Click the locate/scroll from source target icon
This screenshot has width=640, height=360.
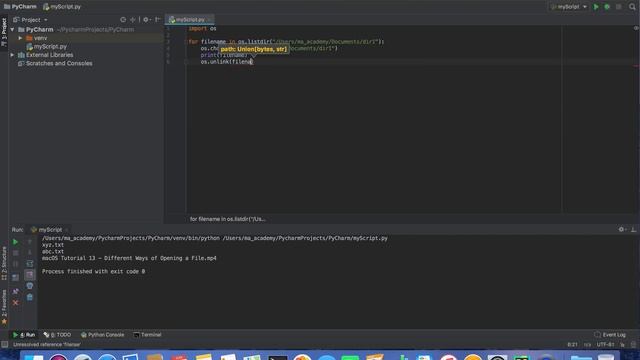pos(123,20)
